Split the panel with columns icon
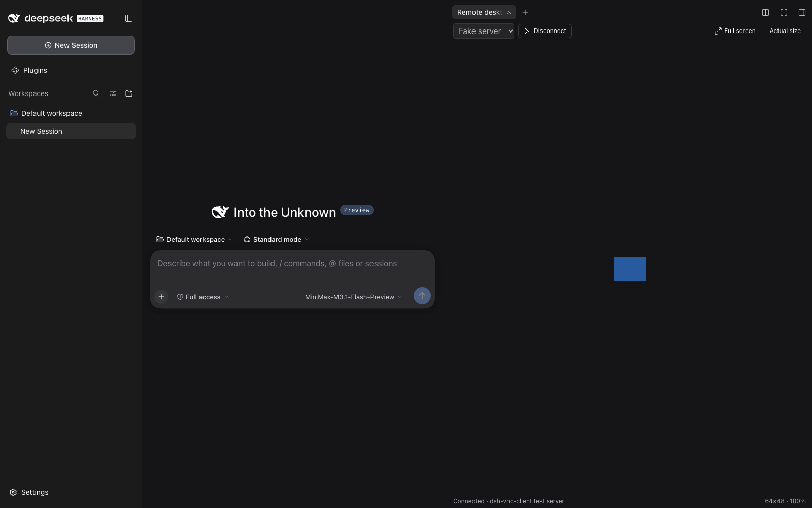Image resolution: width=812 pixels, height=508 pixels. pyautogui.click(x=766, y=12)
